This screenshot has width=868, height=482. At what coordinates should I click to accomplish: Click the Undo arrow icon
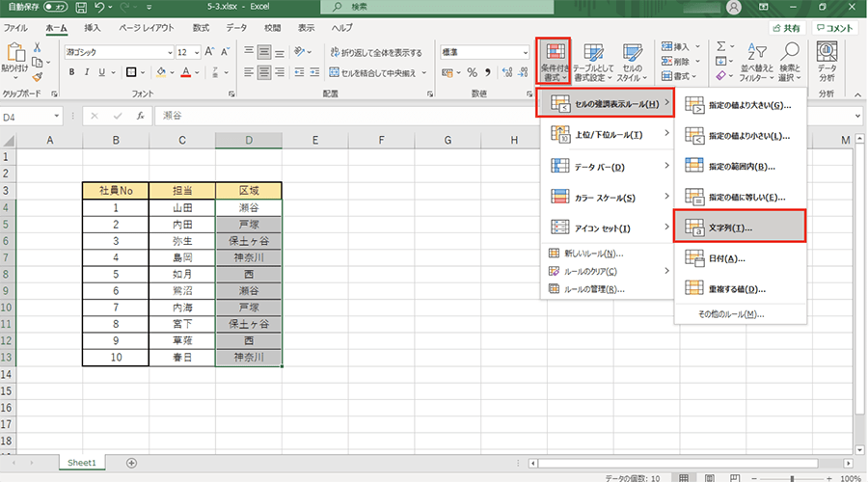[x=98, y=8]
